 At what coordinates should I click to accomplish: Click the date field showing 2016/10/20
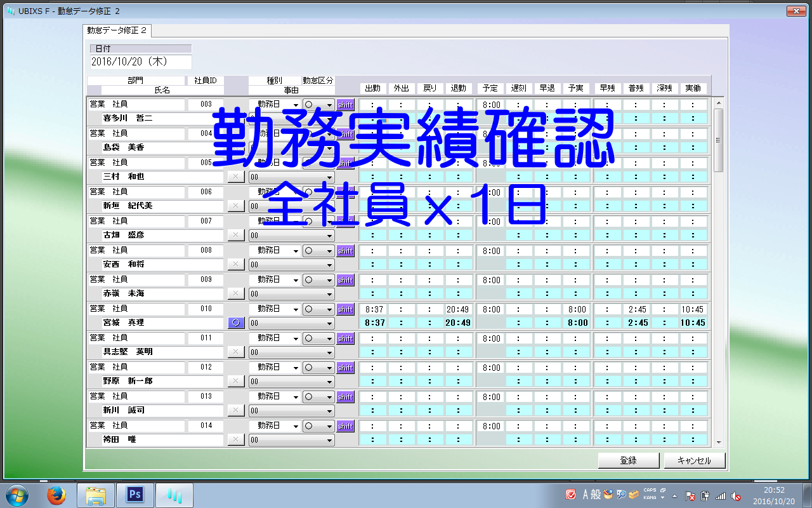click(x=140, y=62)
